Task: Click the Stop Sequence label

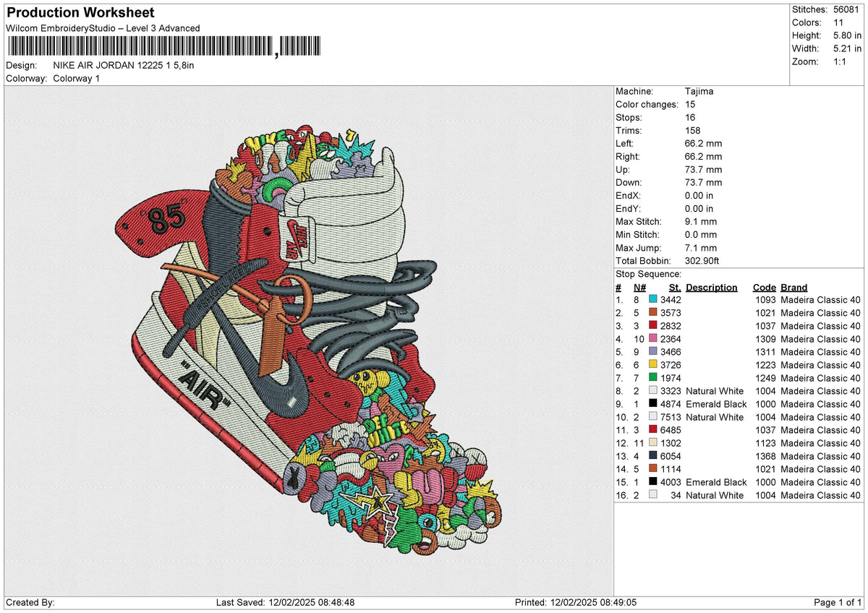Action: coord(648,274)
